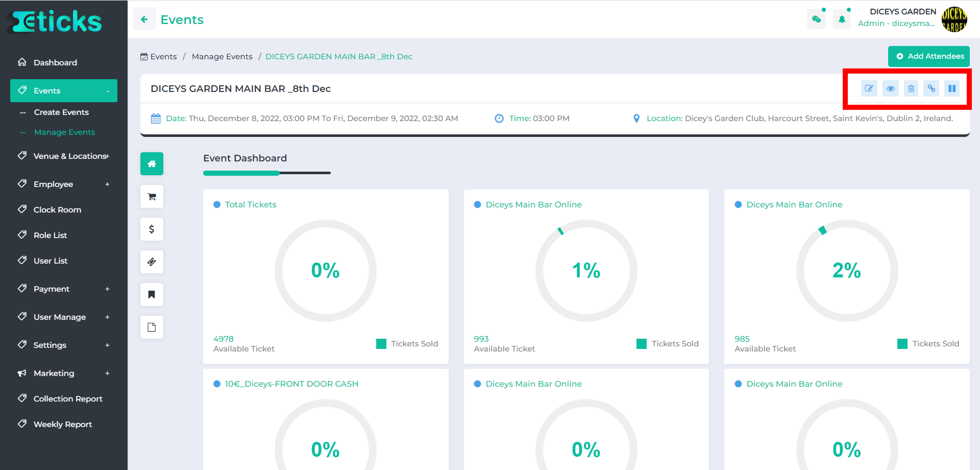The height and width of the screenshot is (470, 980).
Task: Expand the Employee menu
Action: point(107,184)
